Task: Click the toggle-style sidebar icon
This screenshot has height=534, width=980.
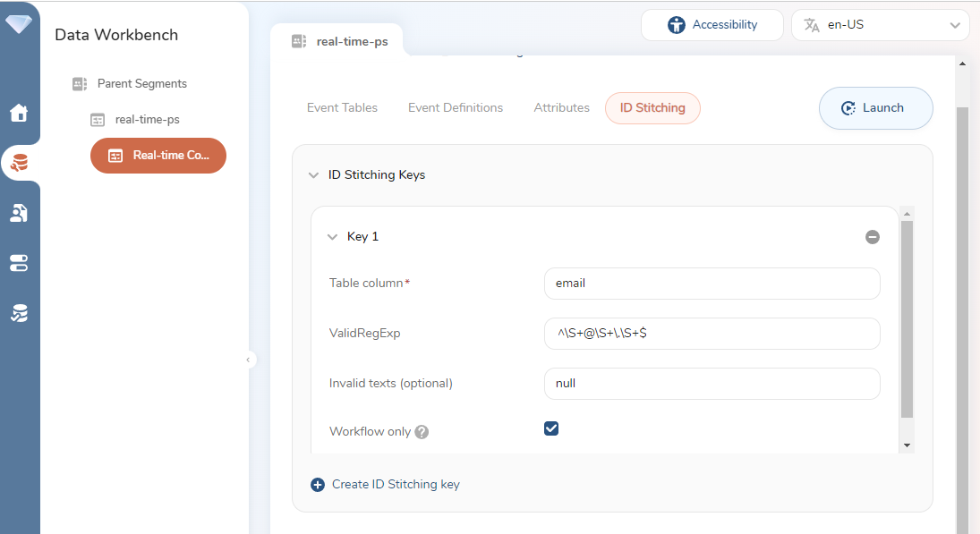Action: point(19,263)
